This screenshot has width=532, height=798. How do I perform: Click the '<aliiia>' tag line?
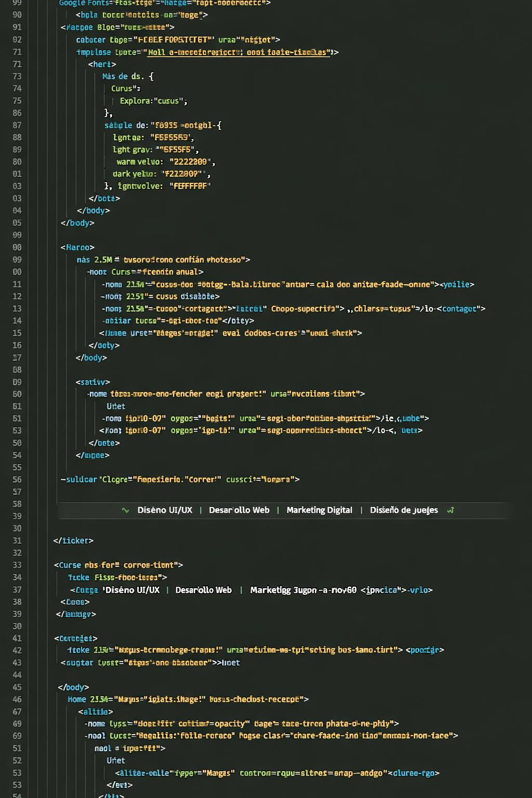pyautogui.click(x=95, y=712)
